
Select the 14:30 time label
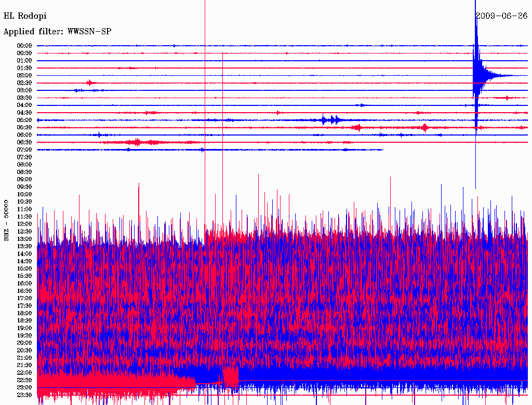pyautogui.click(x=24, y=261)
